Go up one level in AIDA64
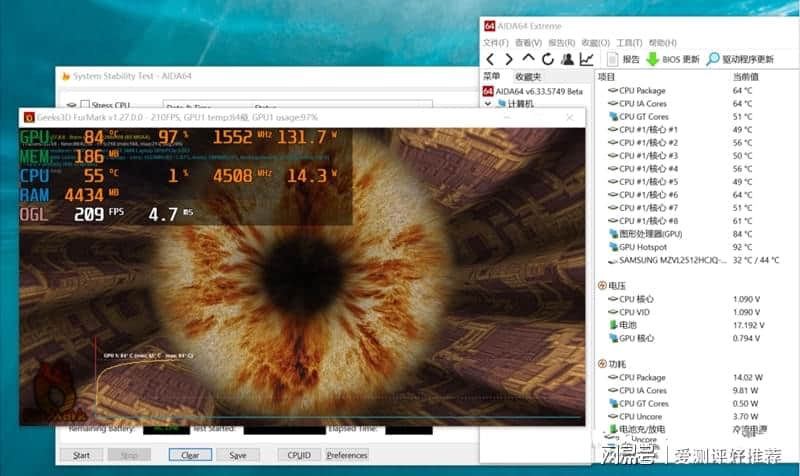The width and height of the screenshot is (800, 476). (528, 58)
